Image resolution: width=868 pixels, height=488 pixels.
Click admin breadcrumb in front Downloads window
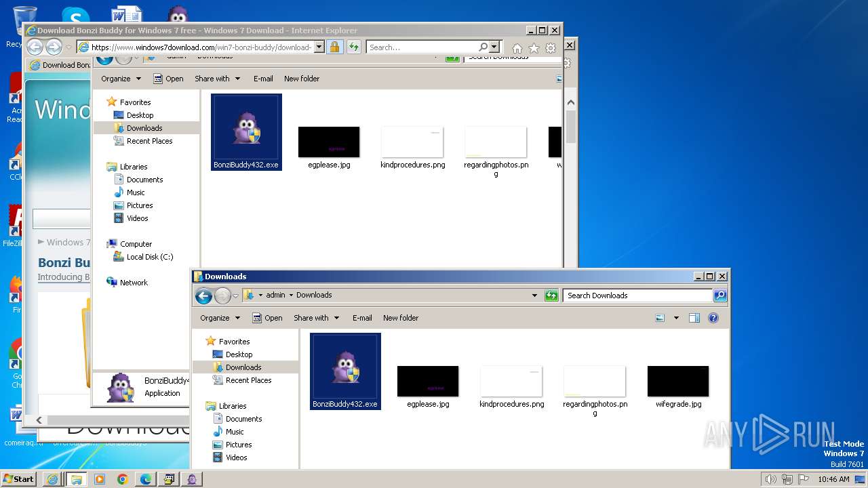point(275,296)
